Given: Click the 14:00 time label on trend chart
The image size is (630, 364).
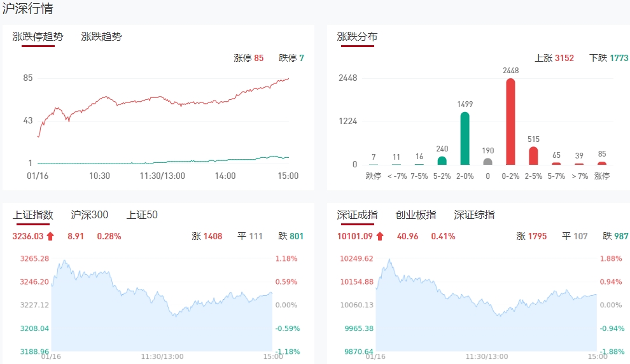Looking at the screenshot, I should point(225,176).
